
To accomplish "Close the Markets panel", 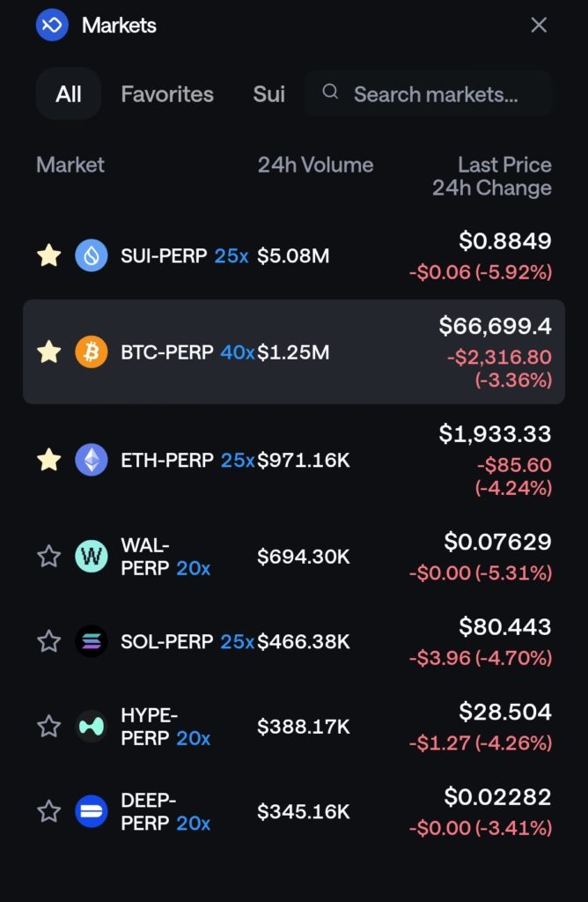I will pos(539,26).
